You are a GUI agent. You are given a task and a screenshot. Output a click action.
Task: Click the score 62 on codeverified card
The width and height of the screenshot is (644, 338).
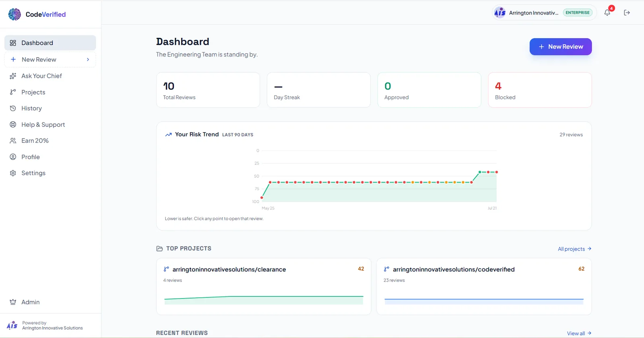pyautogui.click(x=581, y=269)
